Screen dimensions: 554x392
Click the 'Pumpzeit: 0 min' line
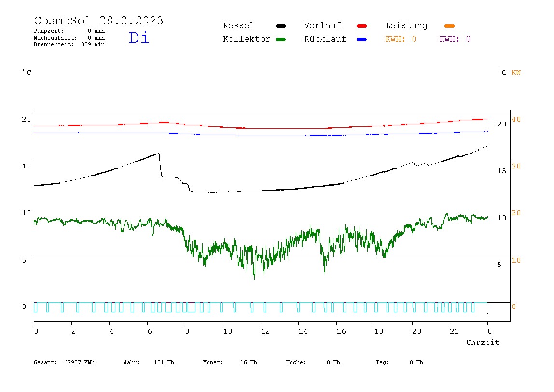tap(69, 31)
